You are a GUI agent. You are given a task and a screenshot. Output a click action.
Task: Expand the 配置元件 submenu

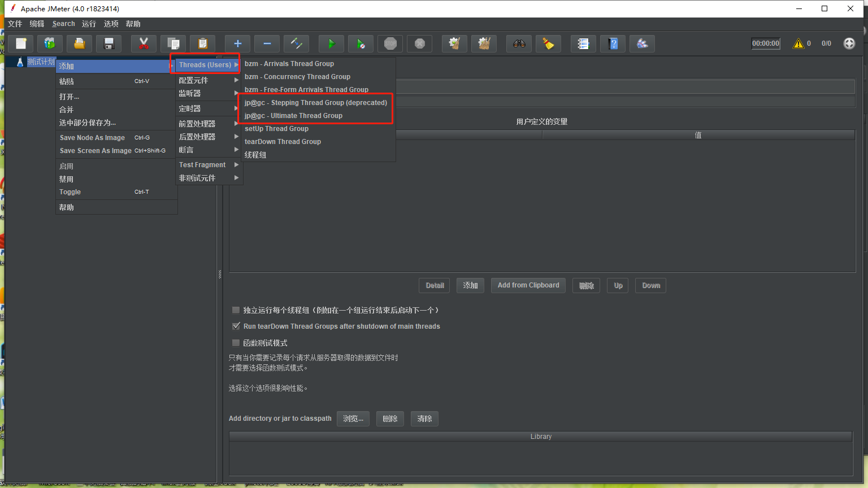[209, 80]
